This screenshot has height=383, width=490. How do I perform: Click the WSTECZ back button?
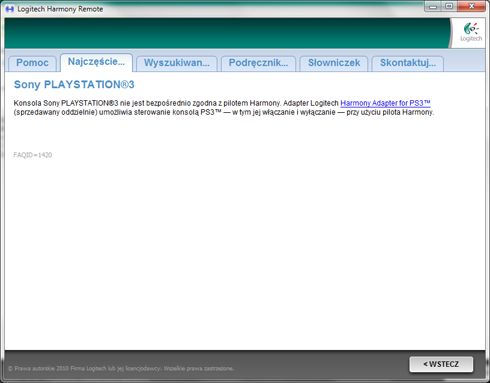[x=441, y=364]
